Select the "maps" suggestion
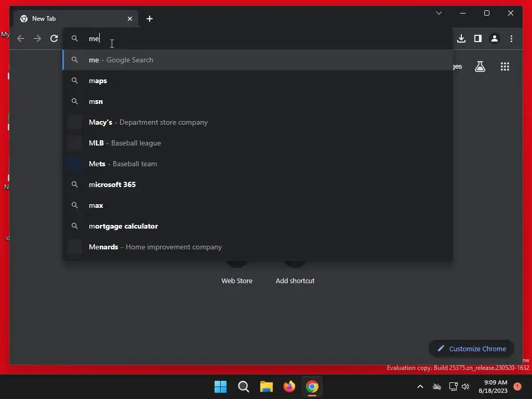 click(x=258, y=81)
